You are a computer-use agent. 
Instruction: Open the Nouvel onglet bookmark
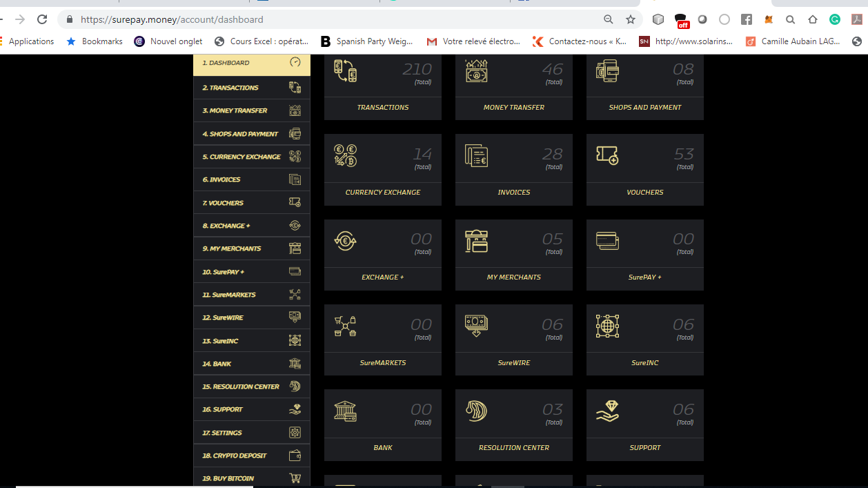pos(168,41)
